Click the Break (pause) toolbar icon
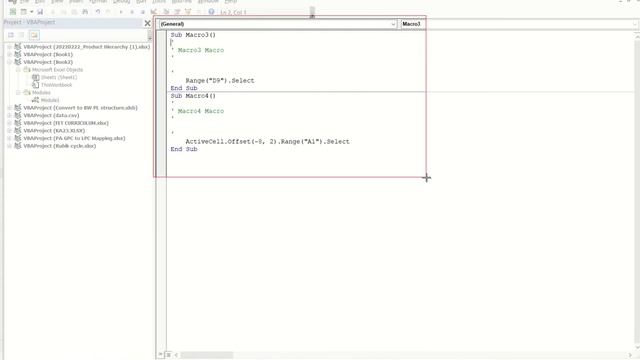The height and width of the screenshot is (360, 640). [132, 12]
